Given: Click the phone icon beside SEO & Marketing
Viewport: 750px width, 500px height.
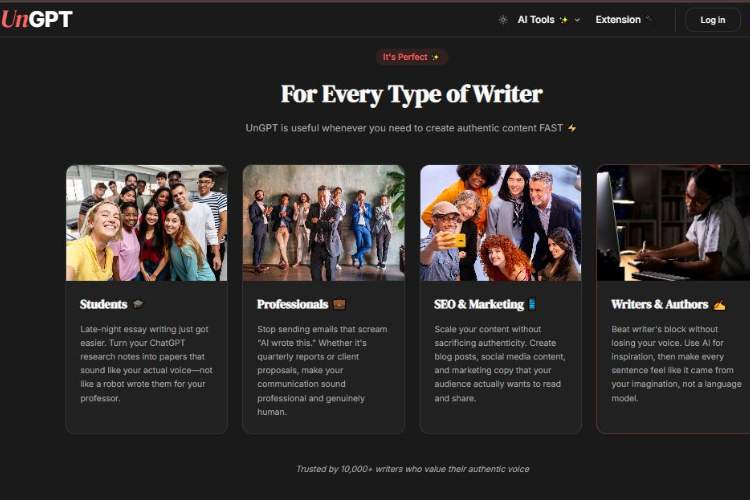Looking at the screenshot, I should coord(532,304).
